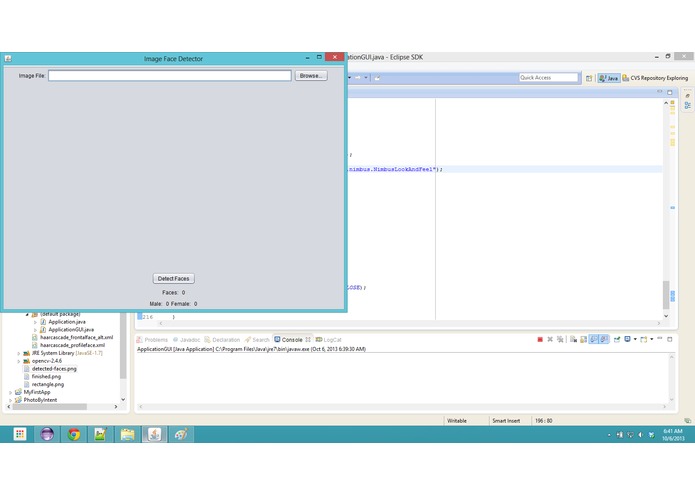Viewport: 695px width, 494px height.
Task: Click the Restore icon in right trim stack
Action: 687,96
